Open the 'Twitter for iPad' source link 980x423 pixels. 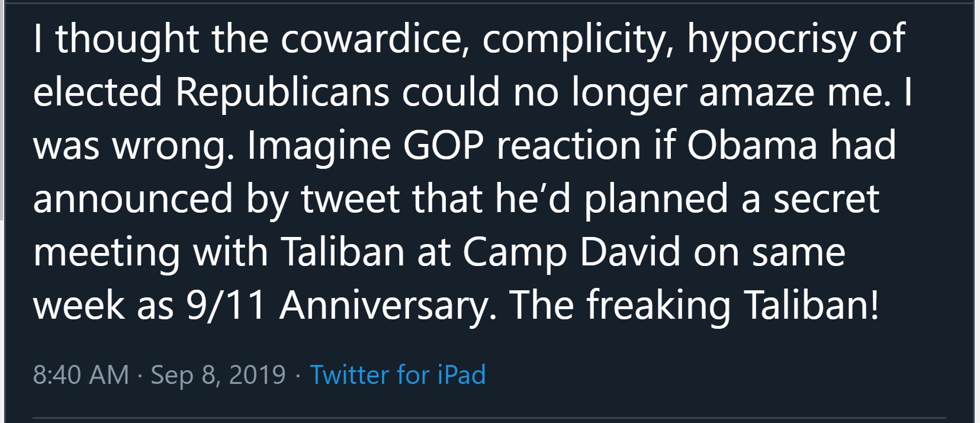pos(398,375)
